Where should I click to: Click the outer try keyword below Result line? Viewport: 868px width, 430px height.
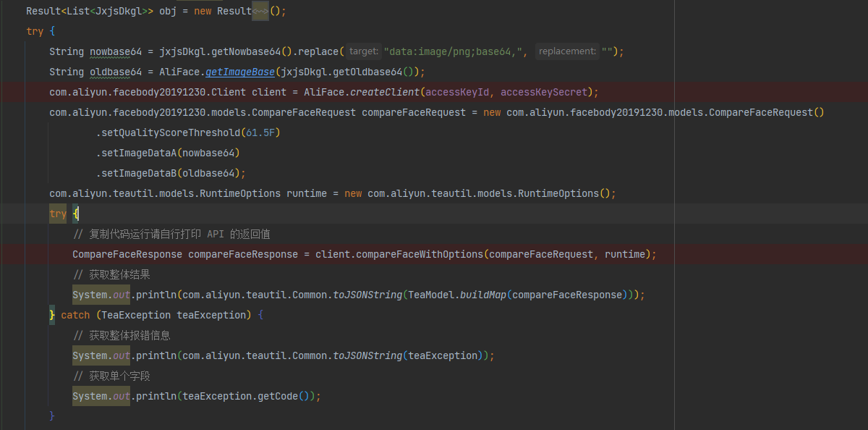35,31
